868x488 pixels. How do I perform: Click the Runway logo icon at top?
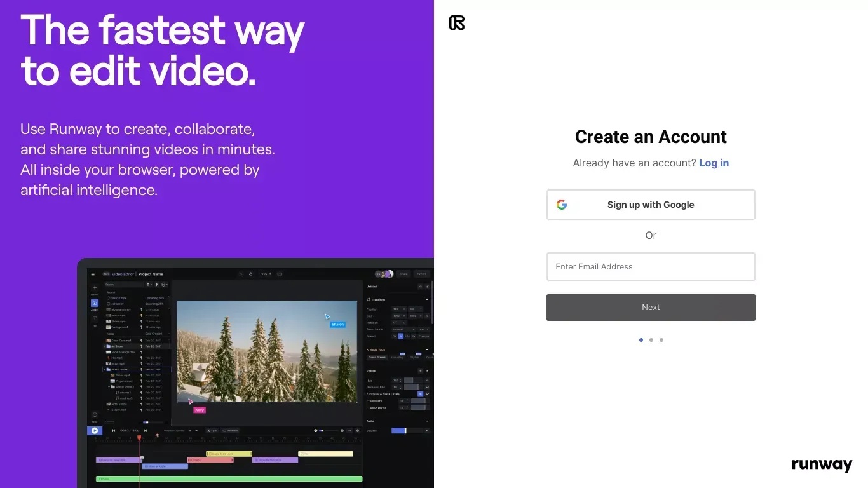[x=457, y=23]
